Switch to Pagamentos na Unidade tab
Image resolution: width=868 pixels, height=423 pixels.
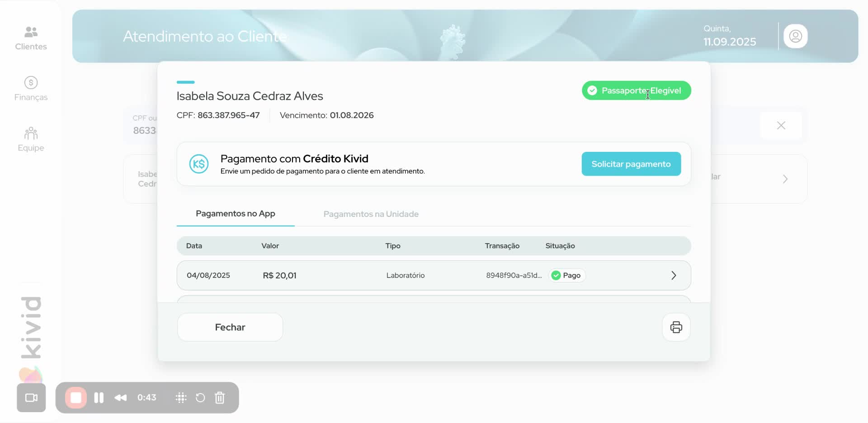(371, 214)
